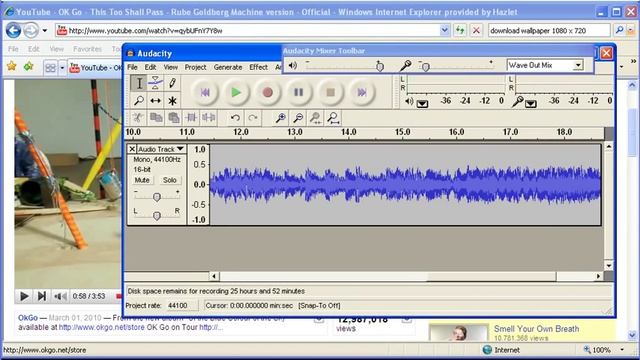The width and height of the screenshot is (640, 360).
Task: Select the Selection (I-beam) tool in Audacity
Action: pyautogui.click(x=139, y=83)
